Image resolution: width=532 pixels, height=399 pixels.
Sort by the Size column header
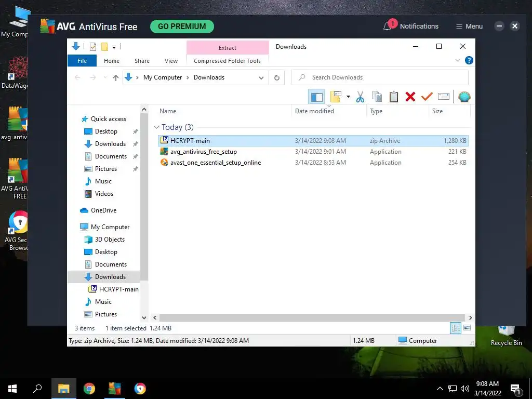pos(449,111)
